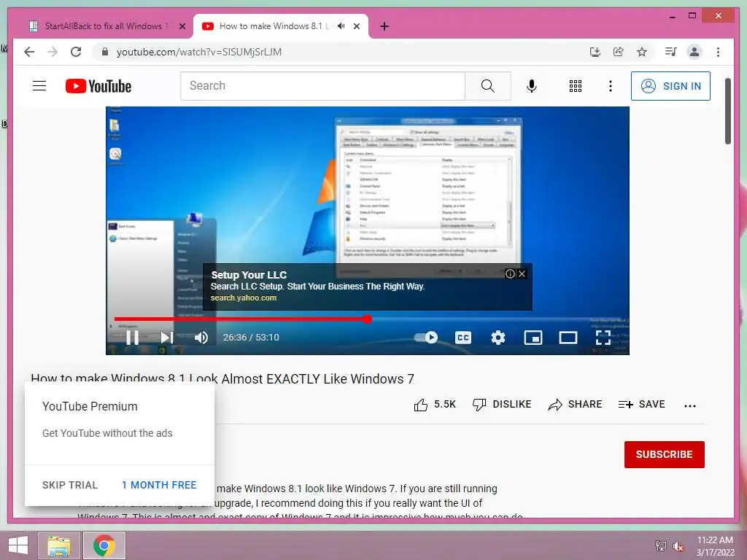Viewport: 747px width, 560px height.
Task: Open a new tab with the plus button
Action: click(384, 26)
